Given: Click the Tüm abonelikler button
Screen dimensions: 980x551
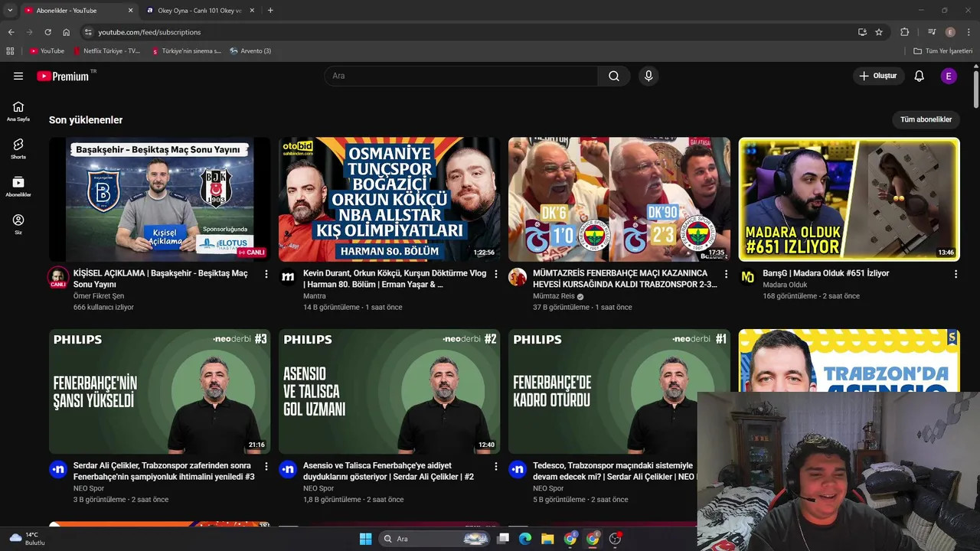Looking at the screenshot, I should click(x=926, y=119).
